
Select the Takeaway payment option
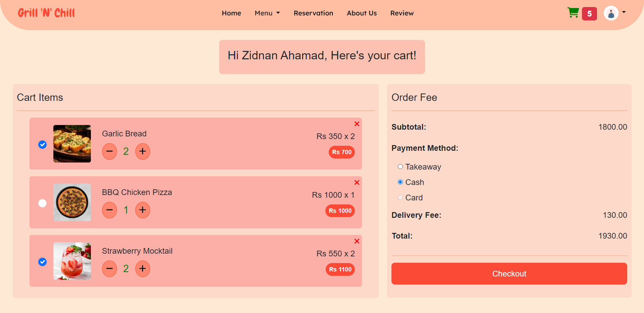point(400,167)
